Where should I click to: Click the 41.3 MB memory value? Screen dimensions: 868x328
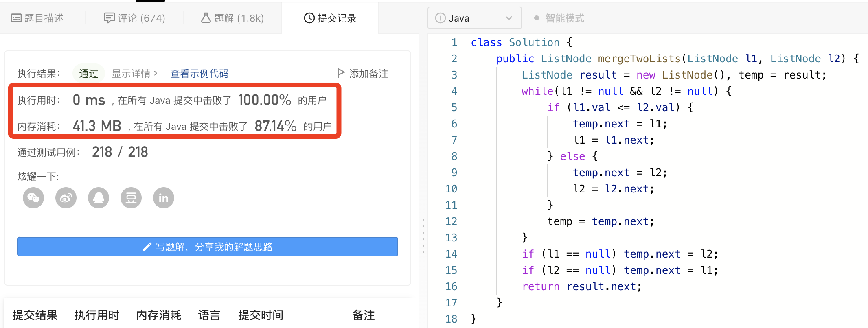97,126
